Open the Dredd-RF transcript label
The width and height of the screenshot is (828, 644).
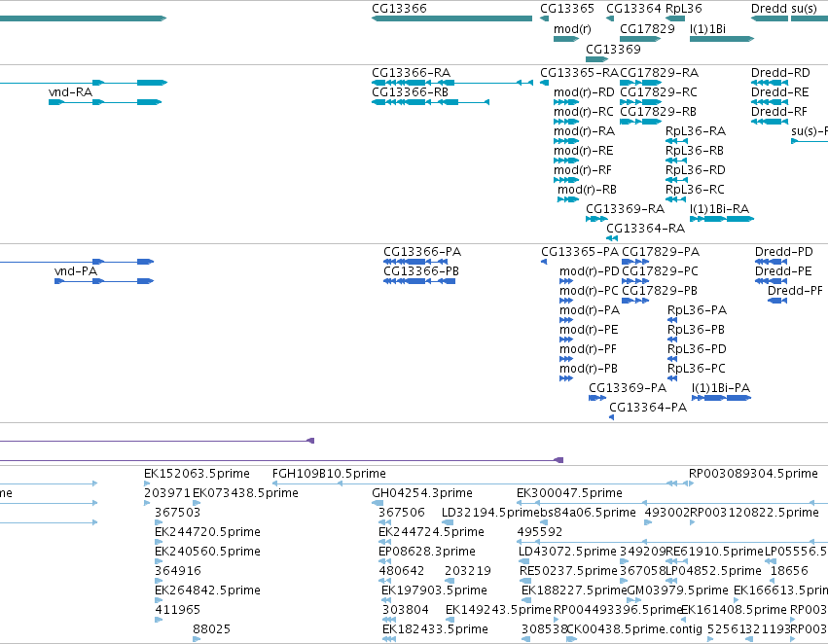(x=779, y=112)
